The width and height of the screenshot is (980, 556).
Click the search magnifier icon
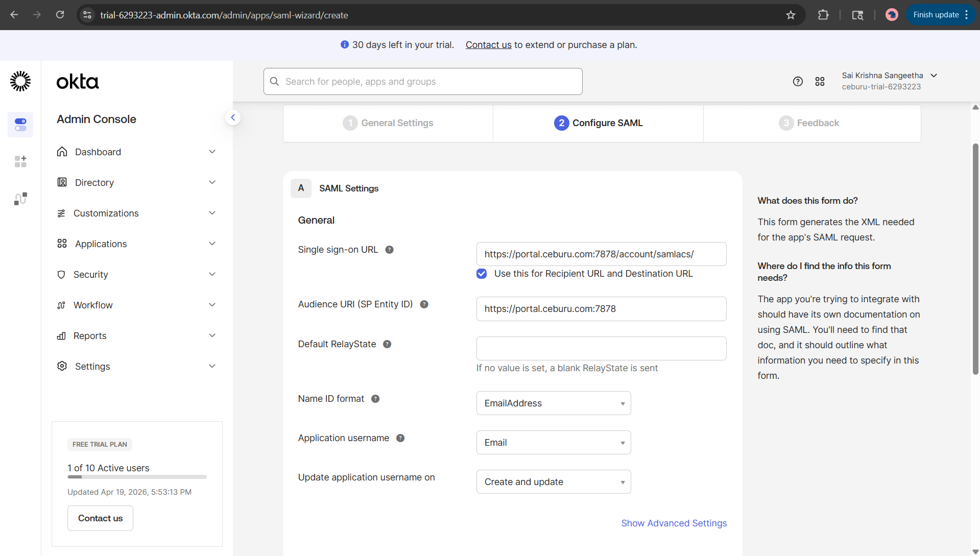pyautogui.click(x=274, y=82)
